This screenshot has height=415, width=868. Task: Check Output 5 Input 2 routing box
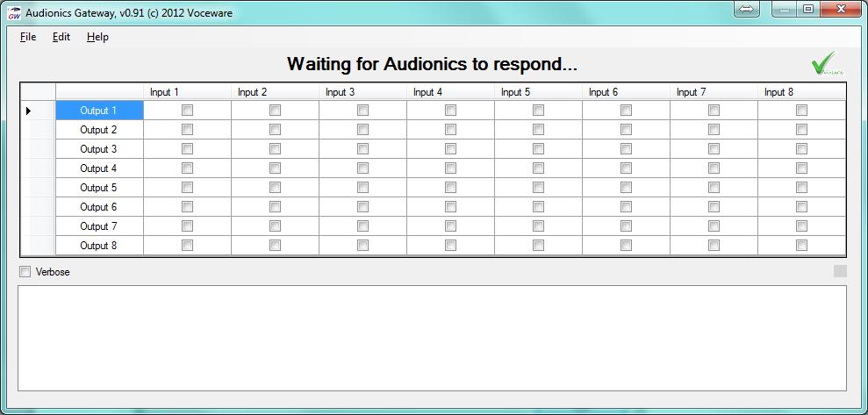pos(275,188)
